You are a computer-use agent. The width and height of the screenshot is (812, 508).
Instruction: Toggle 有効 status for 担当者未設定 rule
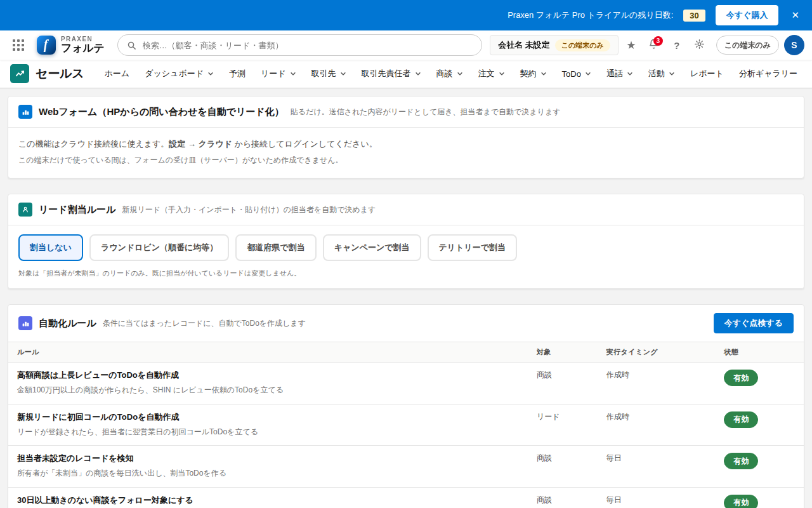tap(741, 461)
